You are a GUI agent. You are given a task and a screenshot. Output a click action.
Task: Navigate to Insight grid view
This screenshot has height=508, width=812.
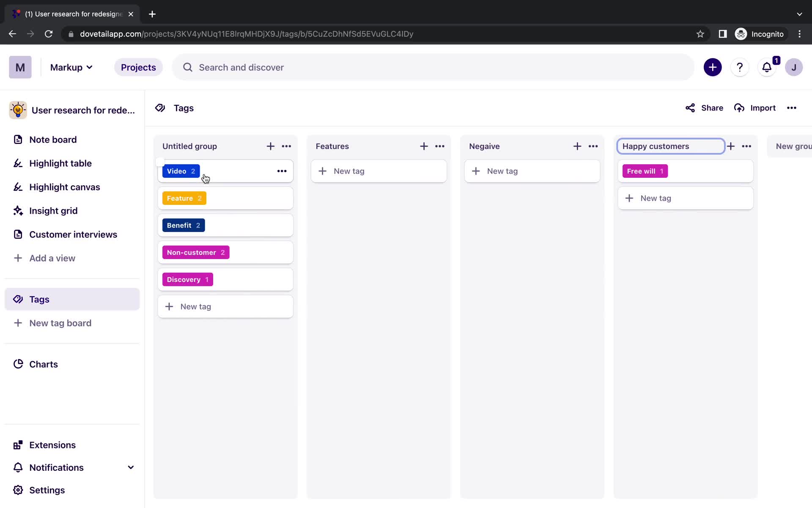[54, 210]
